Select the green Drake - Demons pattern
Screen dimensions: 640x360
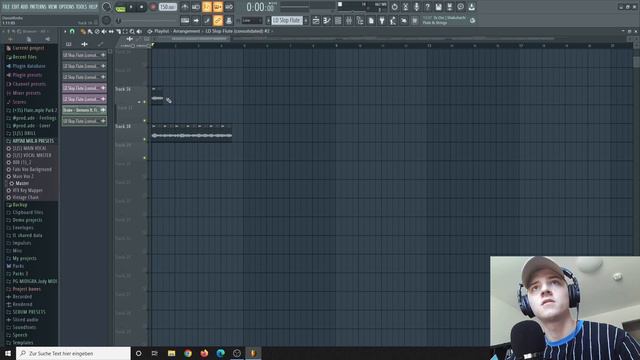pyautogui.click(x=84, y=110)
